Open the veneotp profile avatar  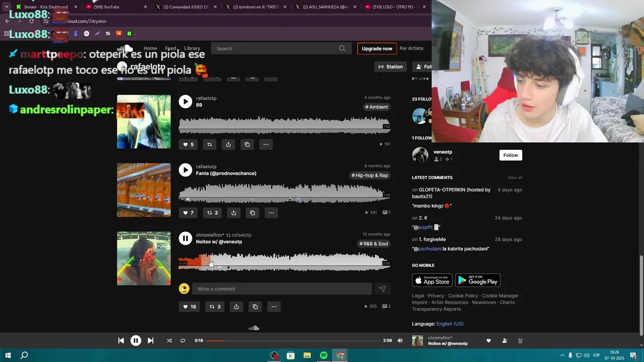[420, 155]
